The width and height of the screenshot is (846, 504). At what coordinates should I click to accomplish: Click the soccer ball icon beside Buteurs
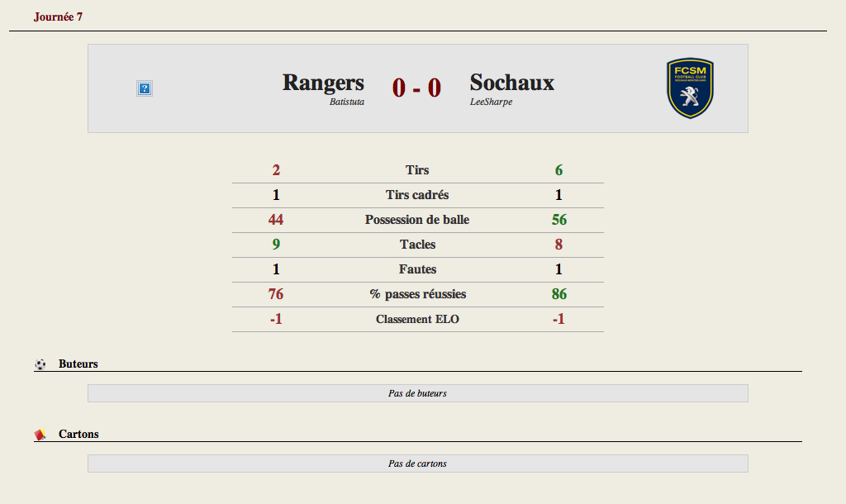click(40, 364)
